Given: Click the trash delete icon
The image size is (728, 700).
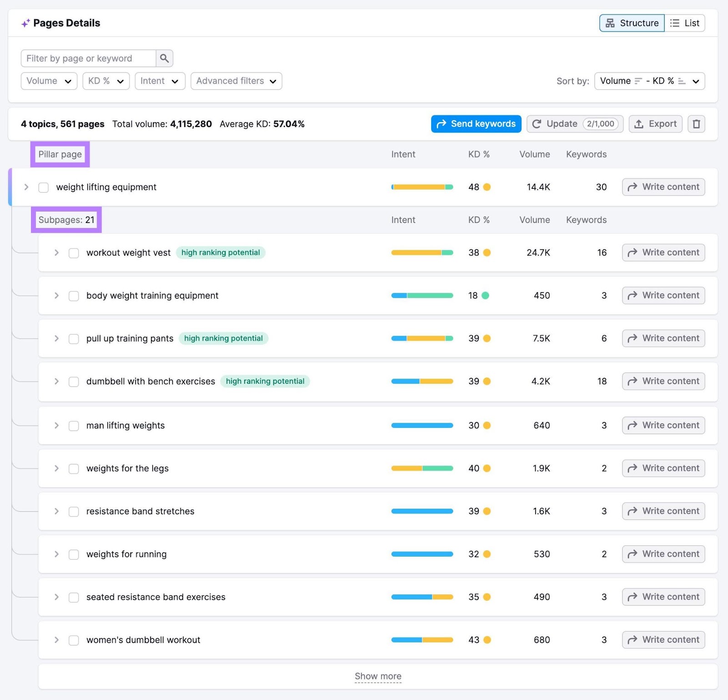Looking at the screenshot, I should 696,124.
